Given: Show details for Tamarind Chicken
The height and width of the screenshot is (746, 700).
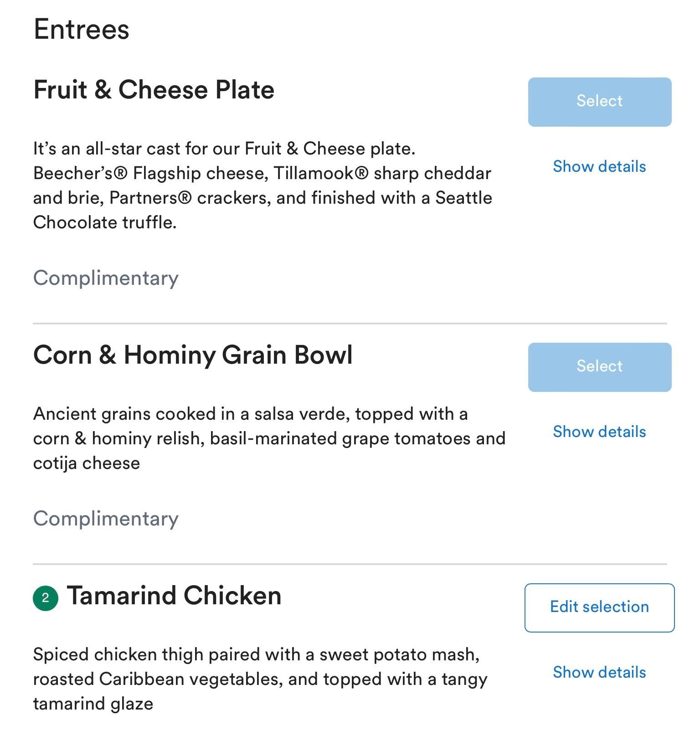Looking at the screenshot, I should pos(599,673).
